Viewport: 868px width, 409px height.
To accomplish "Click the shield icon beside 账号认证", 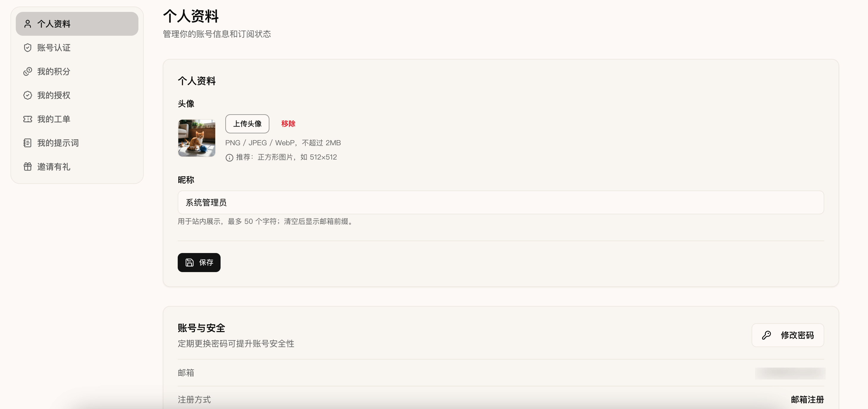I will (28, 48).
